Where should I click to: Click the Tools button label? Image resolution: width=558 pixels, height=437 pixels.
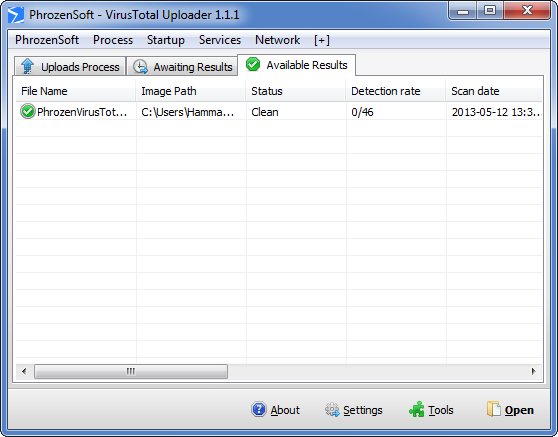441,410
